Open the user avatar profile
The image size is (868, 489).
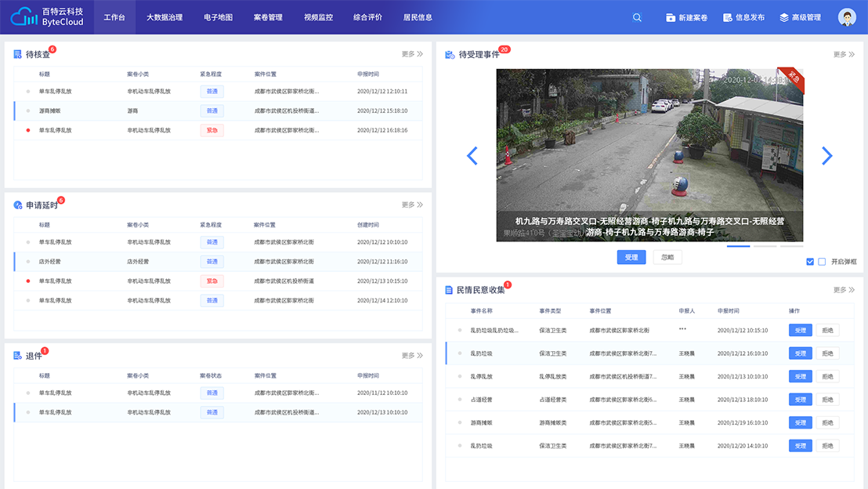847,17
